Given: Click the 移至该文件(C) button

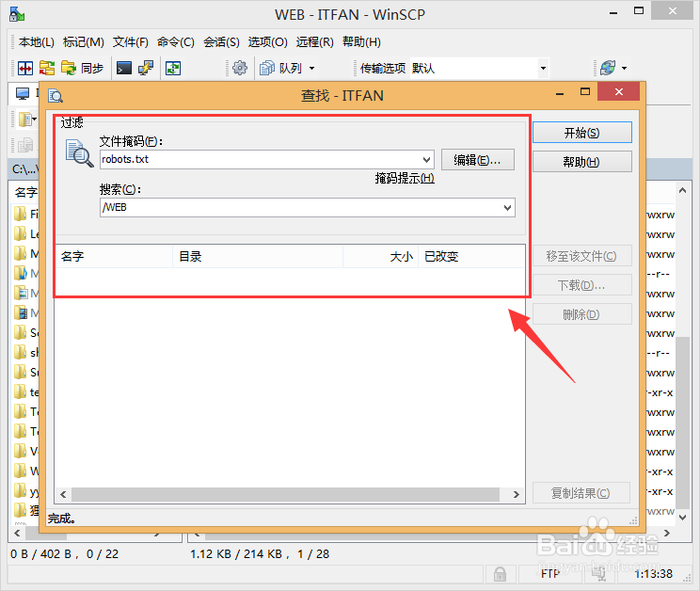Looking at the screenshot, I should [582, 256].
